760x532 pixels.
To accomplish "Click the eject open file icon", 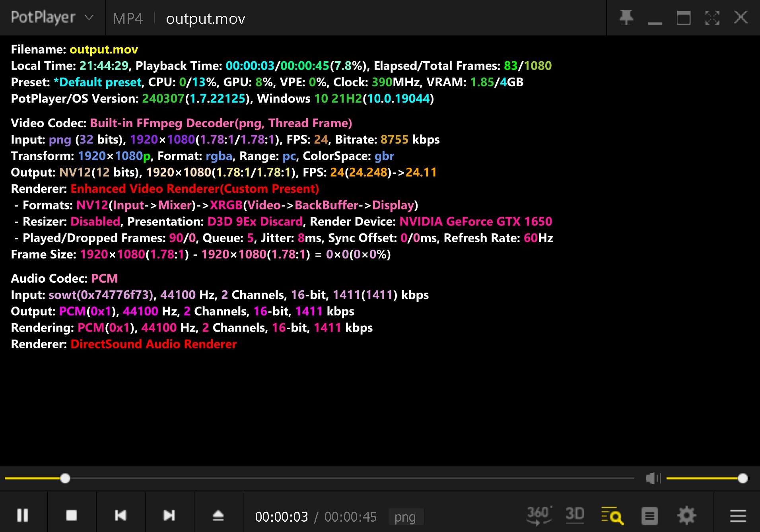I will [x=218, y=515].
